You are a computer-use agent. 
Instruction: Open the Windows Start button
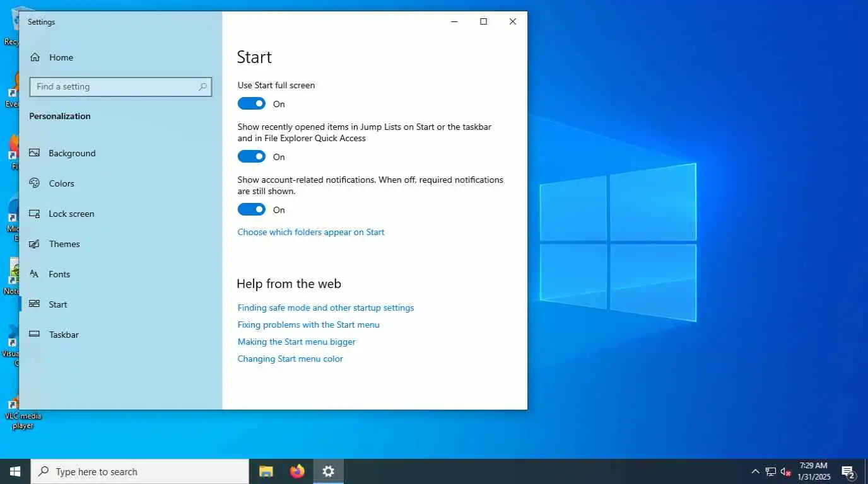[x=15, y=471]
